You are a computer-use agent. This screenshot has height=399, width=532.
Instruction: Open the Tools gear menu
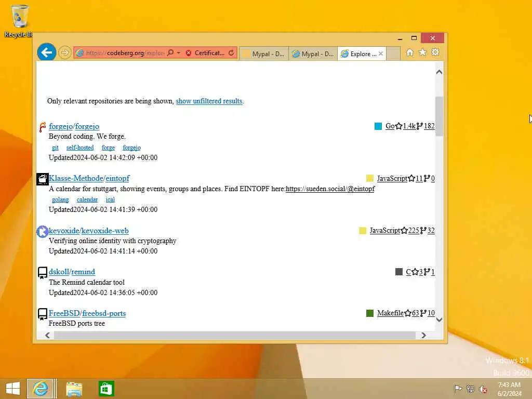(x=435, y=52)
